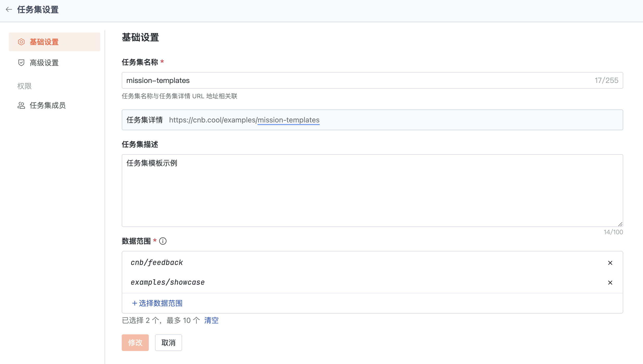Click 选择数据范围 to add scope
Image resolution: width=643 pixels, height=364 pixels.
(160, 303)
